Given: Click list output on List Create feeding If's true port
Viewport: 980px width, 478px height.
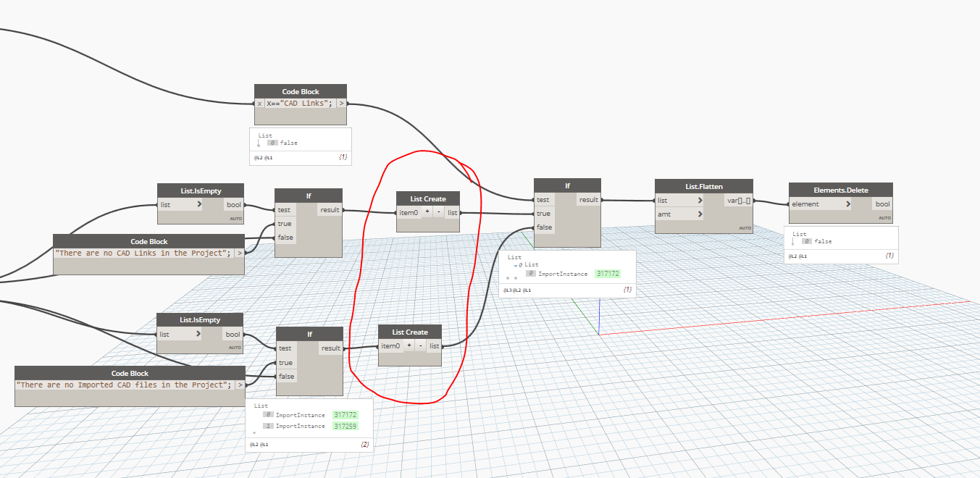Looking at the screenshot, I should pyautogui.click(x=452, y=212).
